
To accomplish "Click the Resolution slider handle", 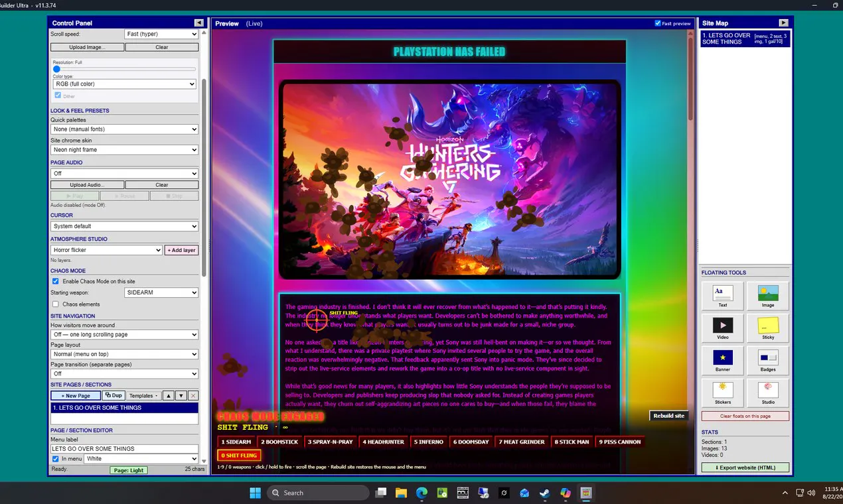I will [x=56, y=69].
